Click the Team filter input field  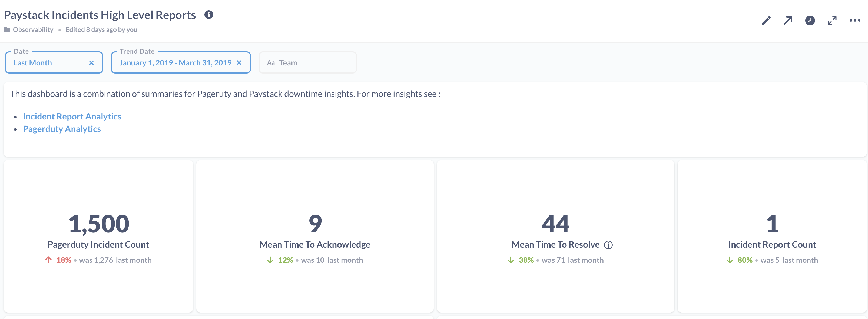tap(307, 62)
